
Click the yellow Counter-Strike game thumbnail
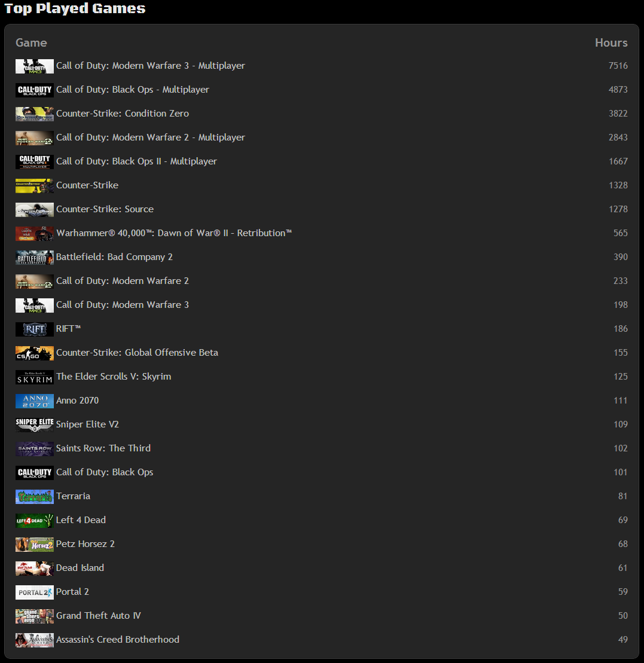35,185
